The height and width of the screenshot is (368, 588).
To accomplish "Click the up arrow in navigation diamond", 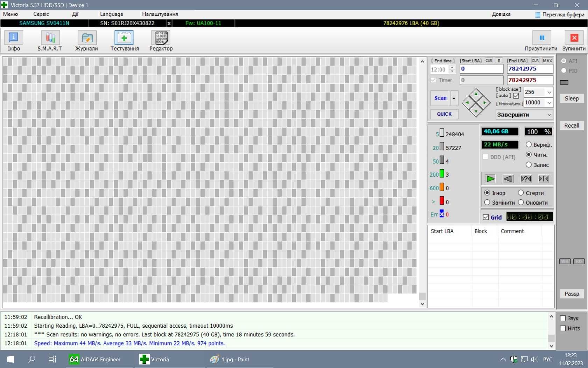I will [x=476, y=94].
